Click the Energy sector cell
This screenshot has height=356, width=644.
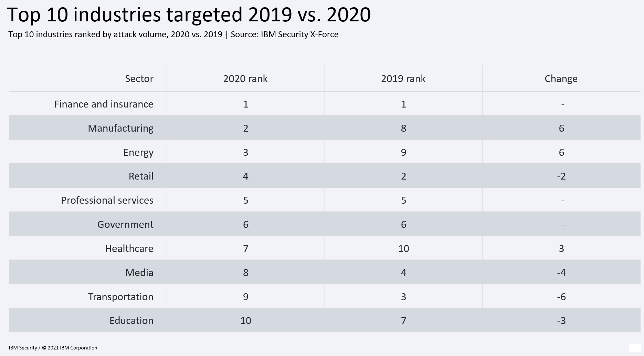click(138, 152)
